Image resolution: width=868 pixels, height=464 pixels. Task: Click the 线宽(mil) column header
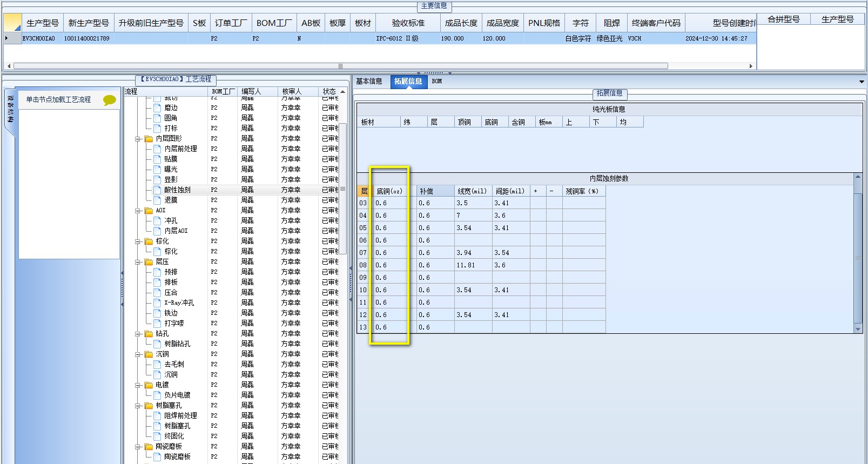[472, 191]
